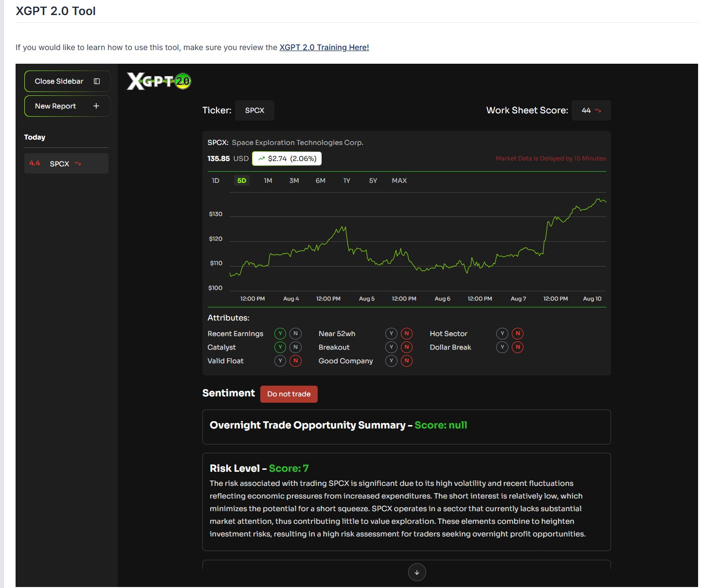Set Hot Sector to N
This screenshot has height=588, width=702.
point(518,334)
